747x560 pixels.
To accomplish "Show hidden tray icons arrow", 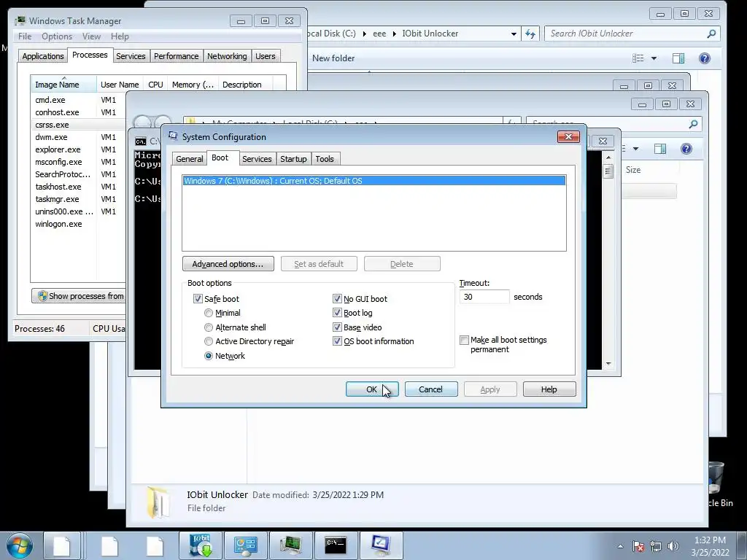I will (x=620, y=546).
